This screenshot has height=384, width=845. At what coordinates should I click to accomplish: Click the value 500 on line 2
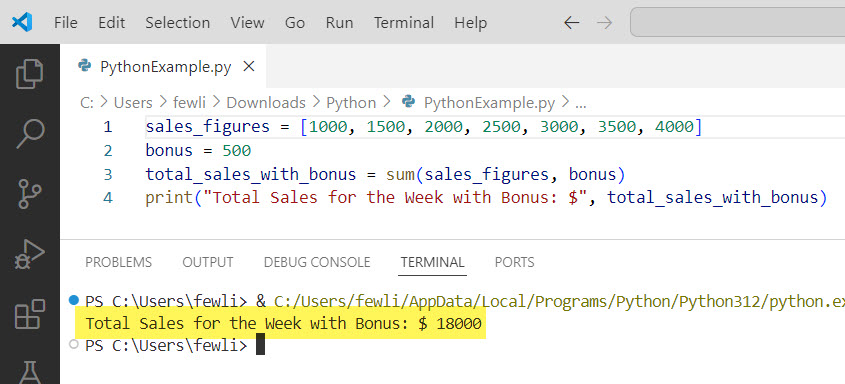(237, 151)
